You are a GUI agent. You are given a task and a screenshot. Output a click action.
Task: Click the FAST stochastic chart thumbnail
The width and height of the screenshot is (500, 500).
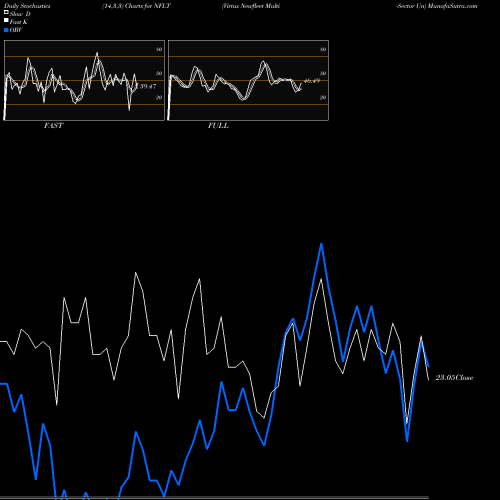84,80
